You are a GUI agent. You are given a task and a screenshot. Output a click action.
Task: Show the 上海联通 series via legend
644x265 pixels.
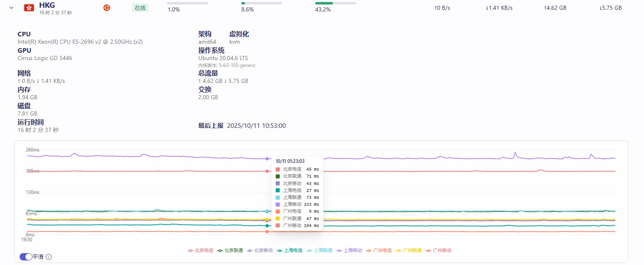click(320, 251)
